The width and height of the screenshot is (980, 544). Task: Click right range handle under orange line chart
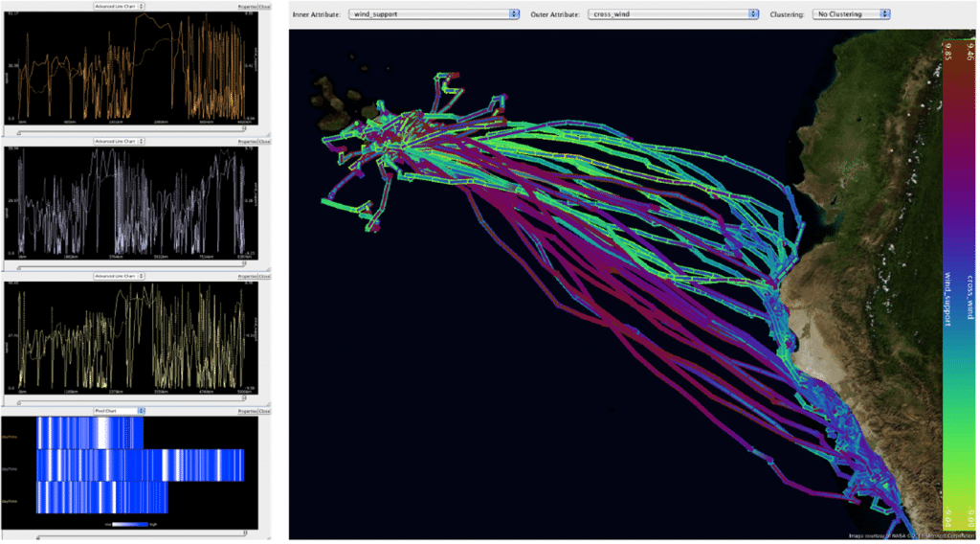244,128
